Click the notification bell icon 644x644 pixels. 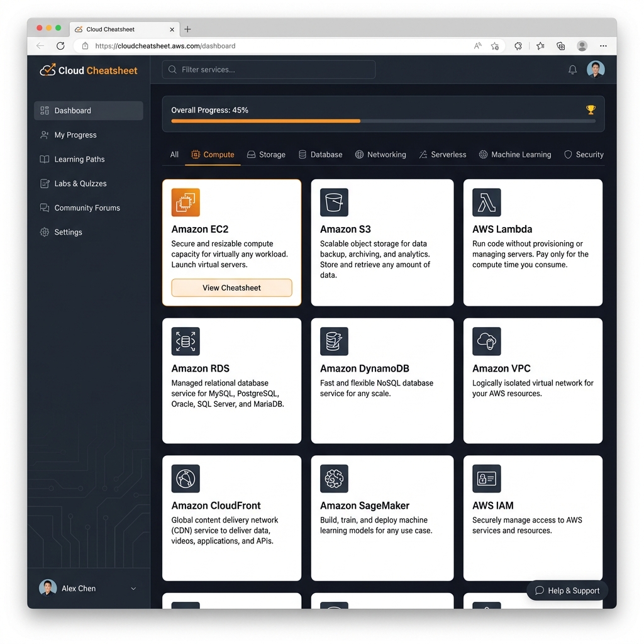[572, 70]
